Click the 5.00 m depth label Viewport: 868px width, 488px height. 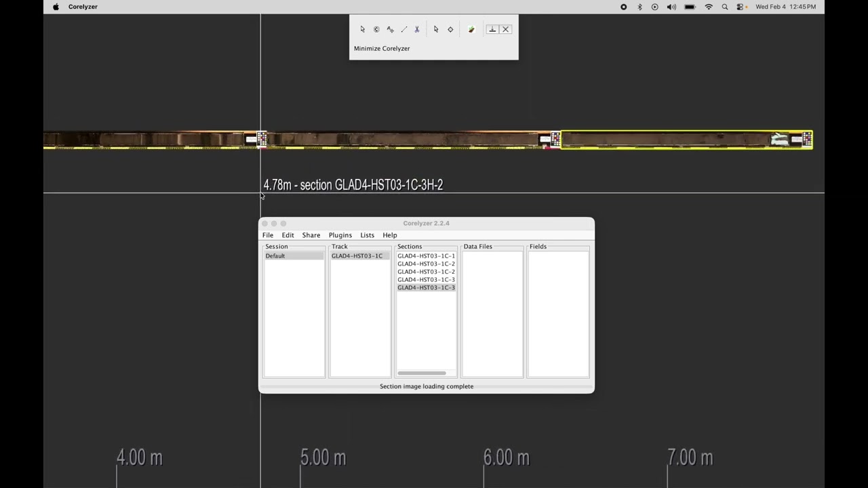(323, 457)
